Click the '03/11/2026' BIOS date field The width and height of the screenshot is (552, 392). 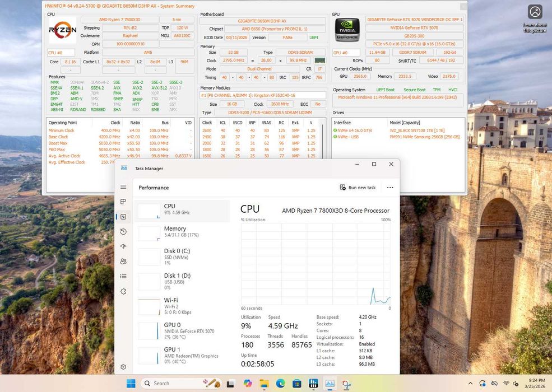236,38
